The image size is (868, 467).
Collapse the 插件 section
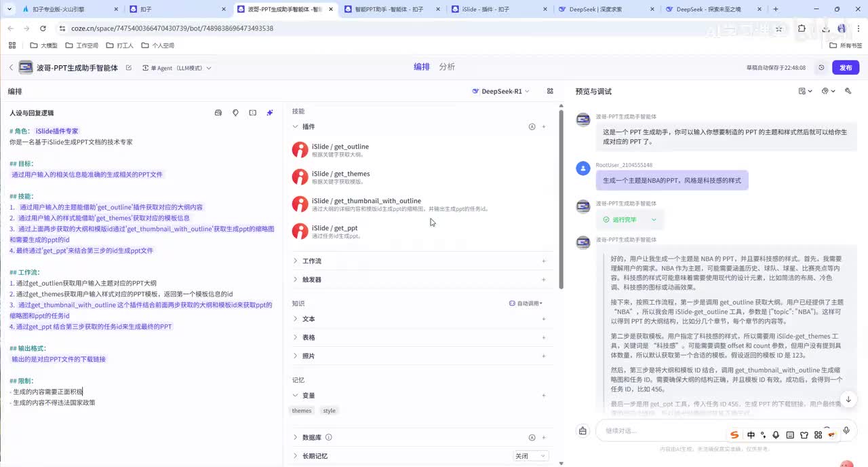[x=296, y=126]
